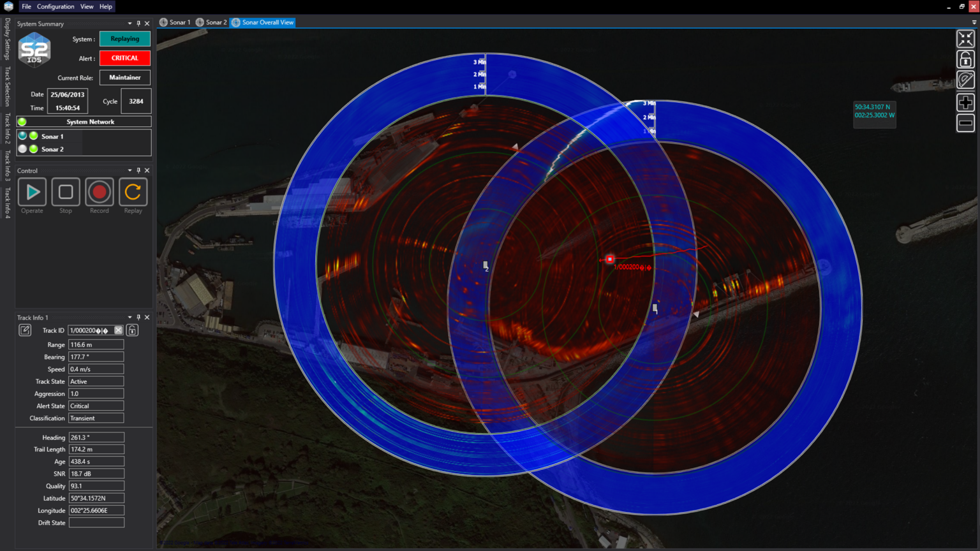Viewport: 980px width, 551px height.
Task: Click the green status light for Sonar 2
Action: click(33, 149)
